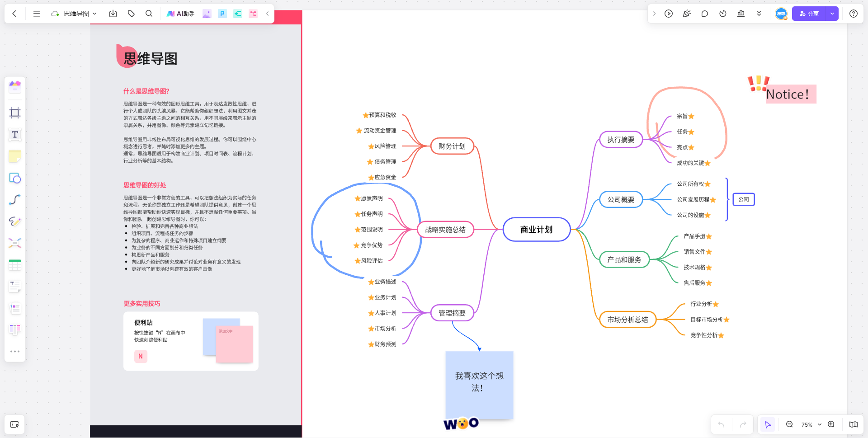The image size is (868, 438).
Task: Click the teal mind map plugin icon
Action: pyautogui.click(x=238, y=14)
